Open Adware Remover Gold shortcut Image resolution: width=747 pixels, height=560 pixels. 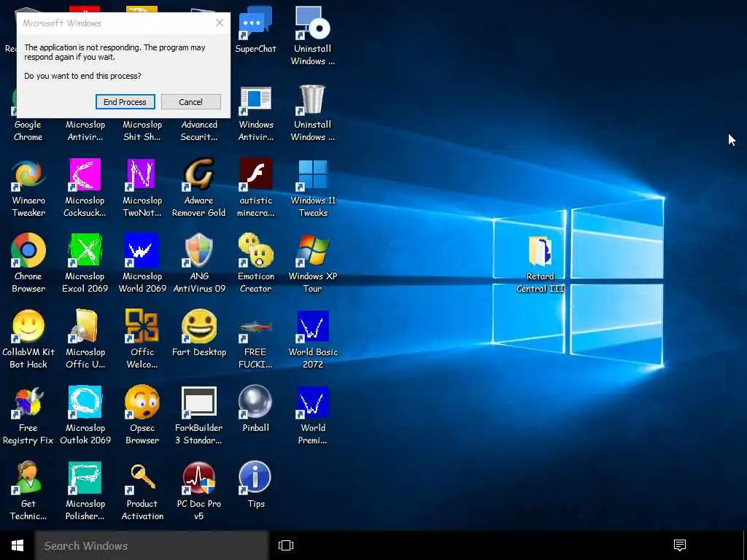(198, 188)
